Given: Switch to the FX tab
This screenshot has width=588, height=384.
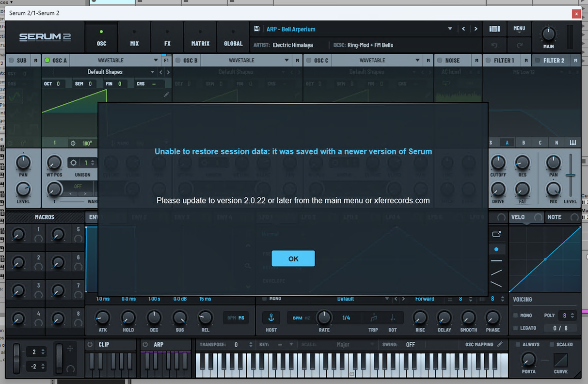Looking at the screenshot, I should point(167,38).
